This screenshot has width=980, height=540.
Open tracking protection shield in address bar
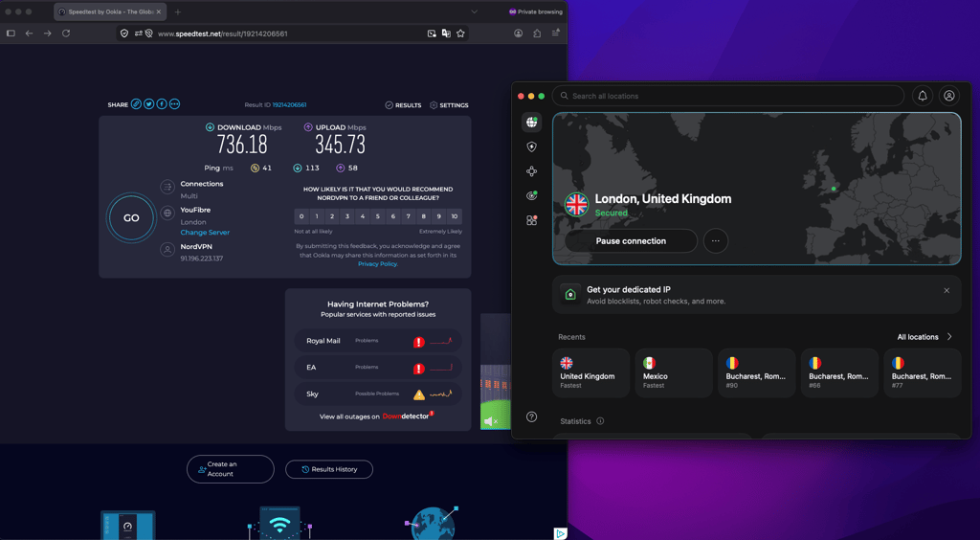(124, 34)
